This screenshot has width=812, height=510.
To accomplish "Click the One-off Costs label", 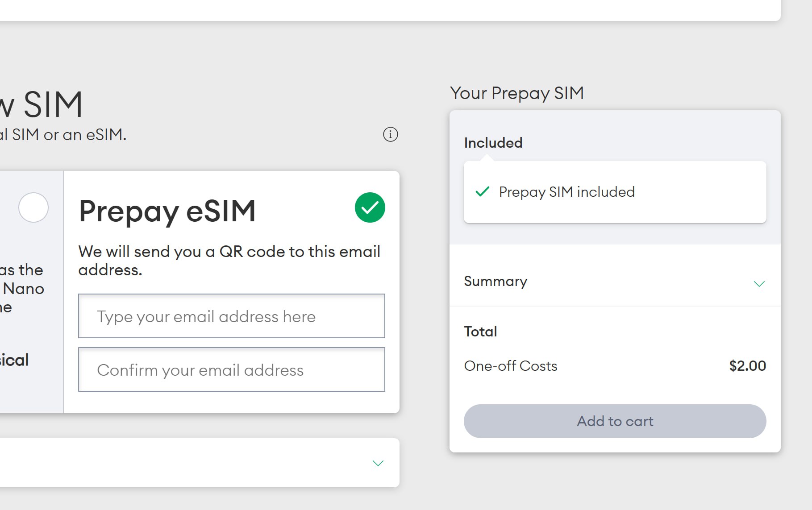I will 511,366.
